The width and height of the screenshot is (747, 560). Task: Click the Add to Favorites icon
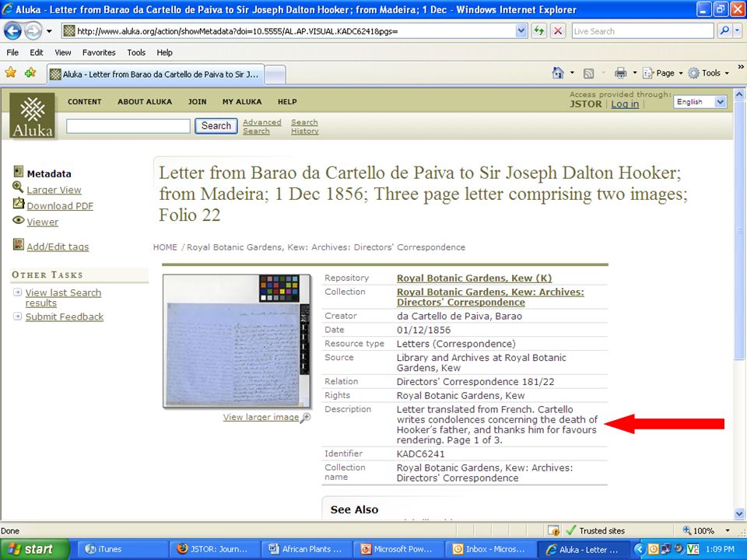coord(30,72)
